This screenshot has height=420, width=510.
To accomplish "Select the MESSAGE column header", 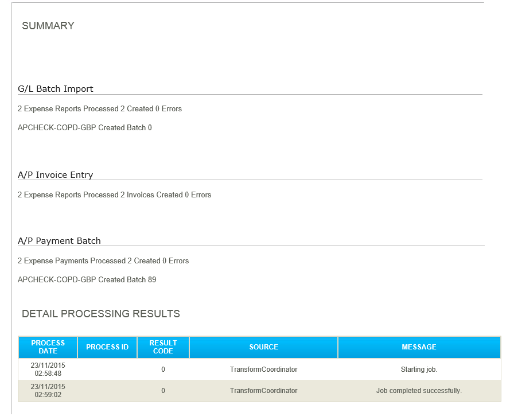I will pos(419,347).
